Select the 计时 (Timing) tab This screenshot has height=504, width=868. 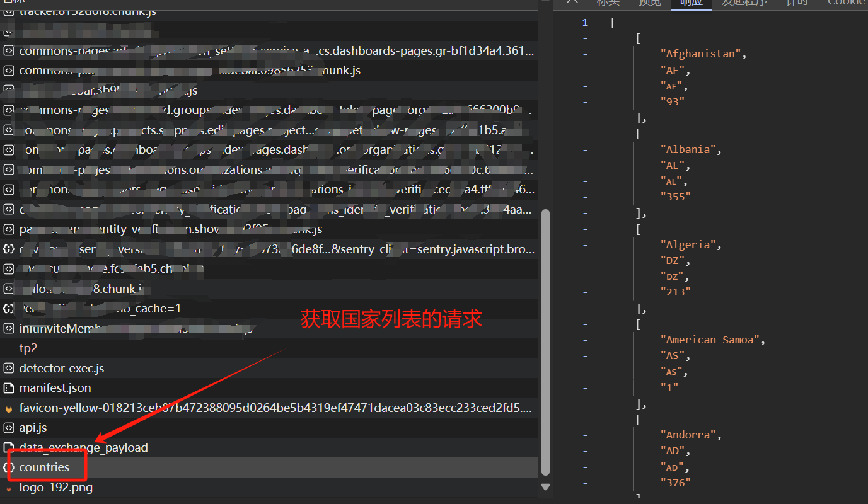797,3
